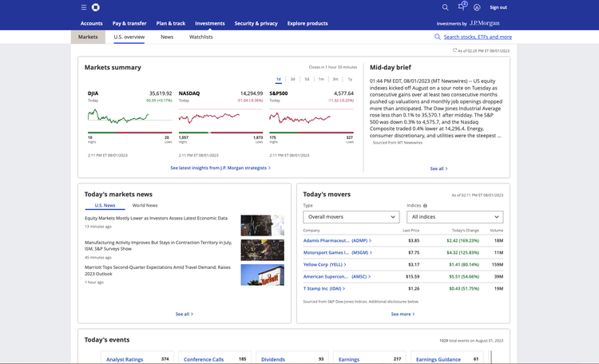Image resolution: width=599 pixels, height=364 pixels.
Task: Open Earnings events card
Action: [x=370, y=358]
